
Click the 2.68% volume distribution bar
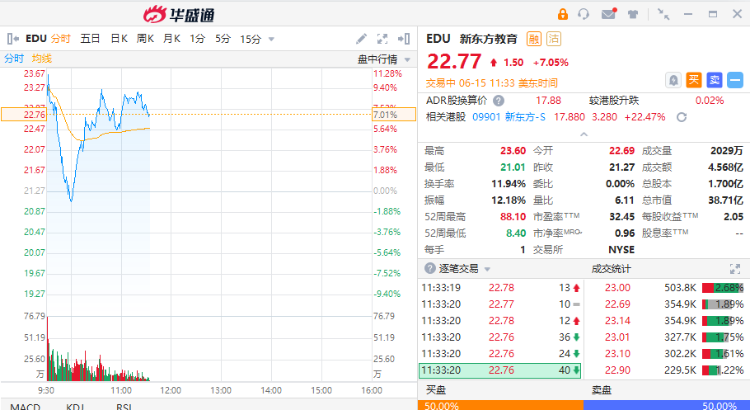[723, 288]
